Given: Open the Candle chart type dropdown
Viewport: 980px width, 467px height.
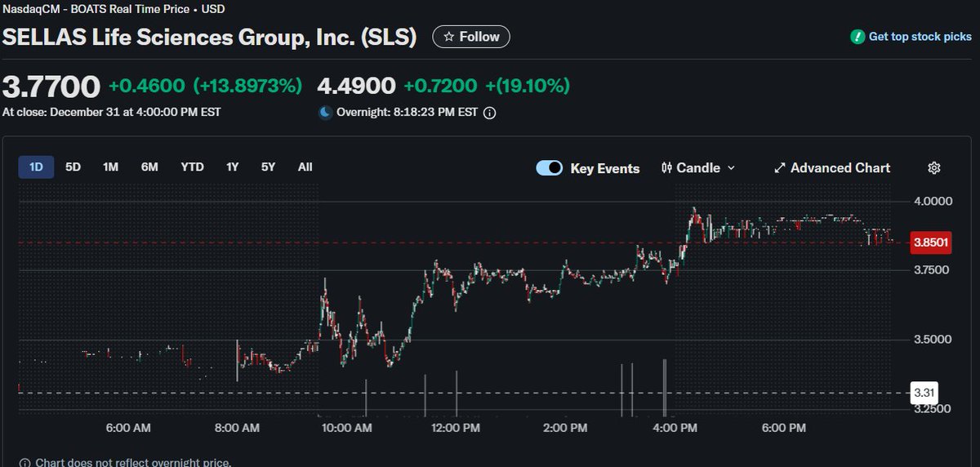Looking at the screenshot, I should click(x=698, y=168).
